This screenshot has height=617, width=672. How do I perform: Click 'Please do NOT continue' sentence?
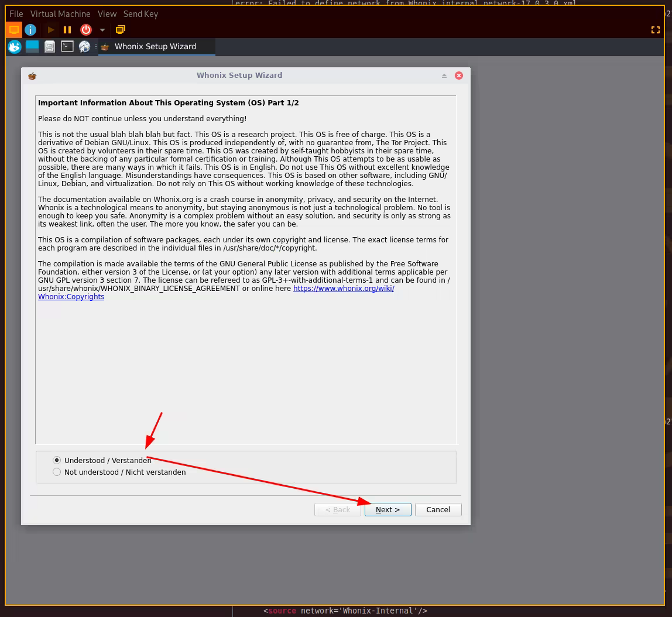tap(142, 119)
